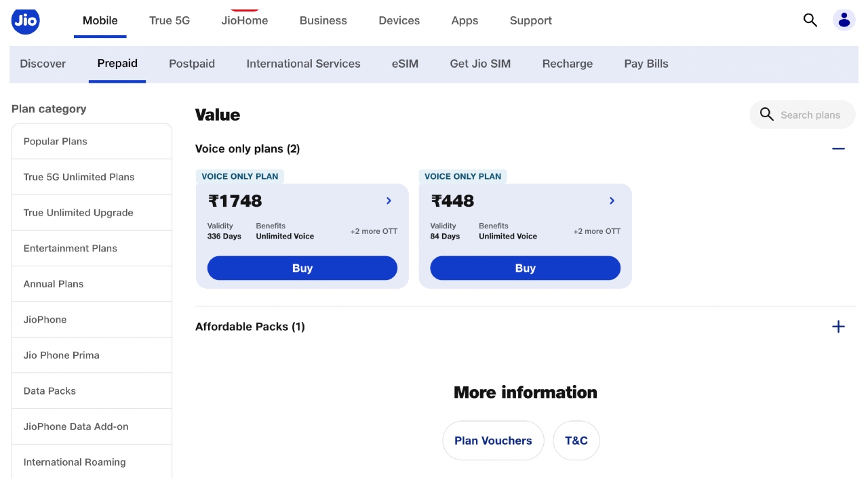
Task: Click the chevron arrow on ₹1748 plan
Action: click(x=389, y=201)
